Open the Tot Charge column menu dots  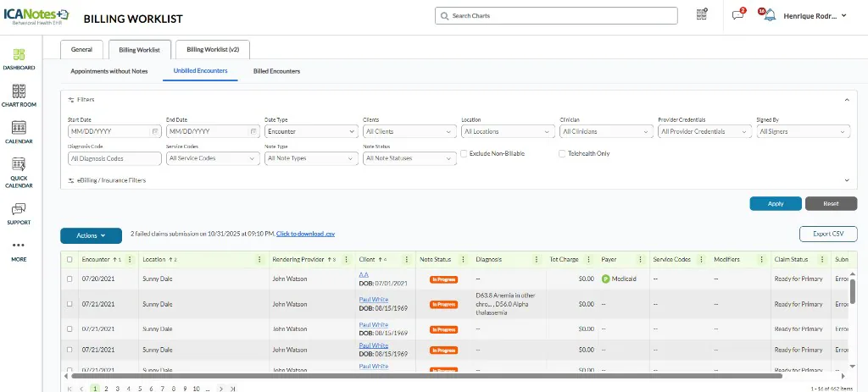click(x=589, y=259)
